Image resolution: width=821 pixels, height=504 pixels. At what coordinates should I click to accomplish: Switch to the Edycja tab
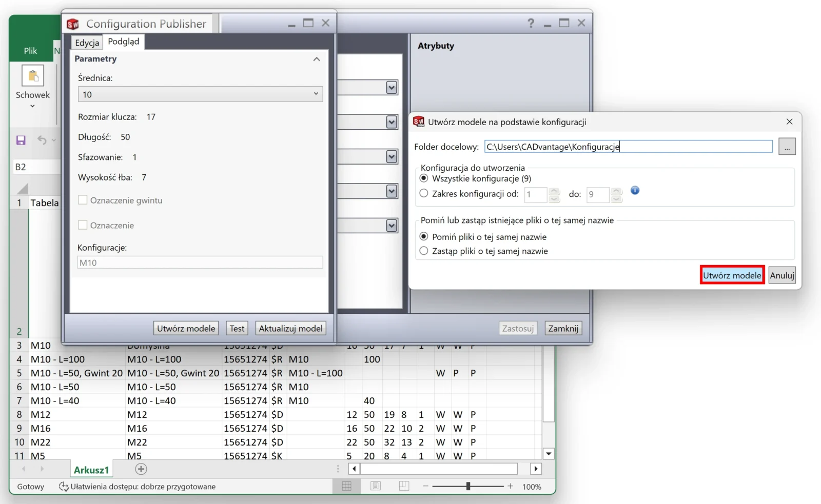click(x=87, y=43)
